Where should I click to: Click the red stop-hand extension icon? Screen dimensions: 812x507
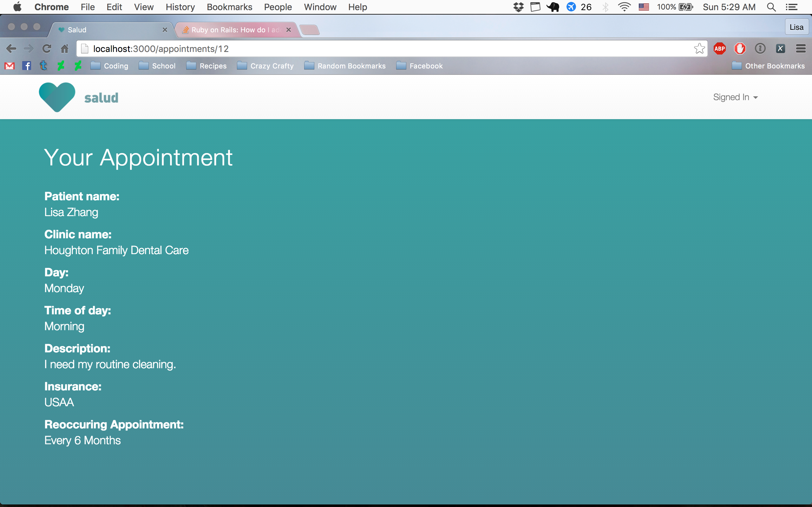pyautogui.click(x=740, y=48)
